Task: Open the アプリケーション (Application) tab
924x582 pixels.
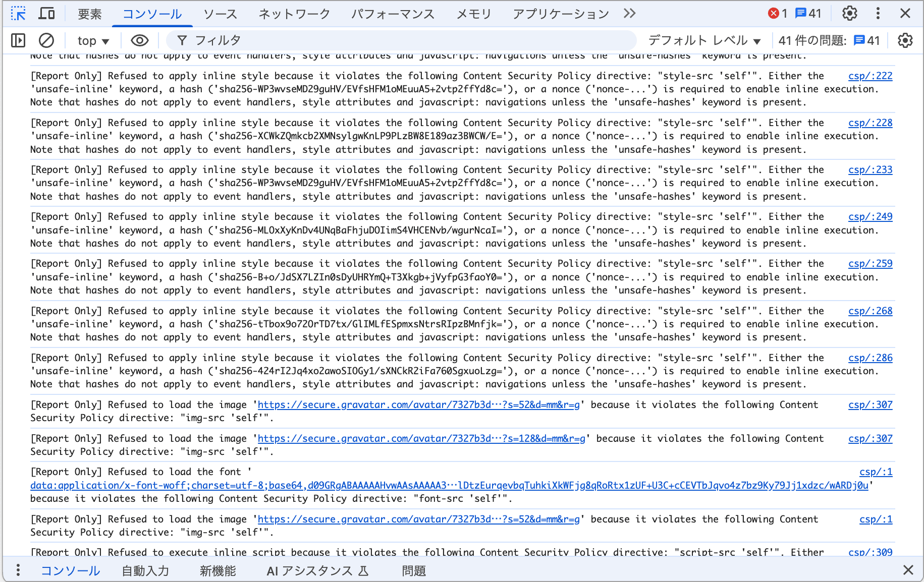Action: (561, 14)
